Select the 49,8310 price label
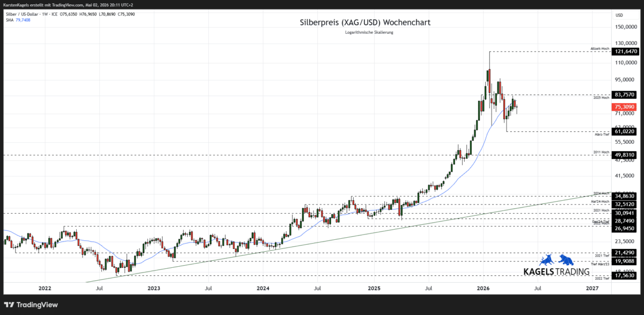The height and width of the screenshot is (315, 644). click(625, 155)
